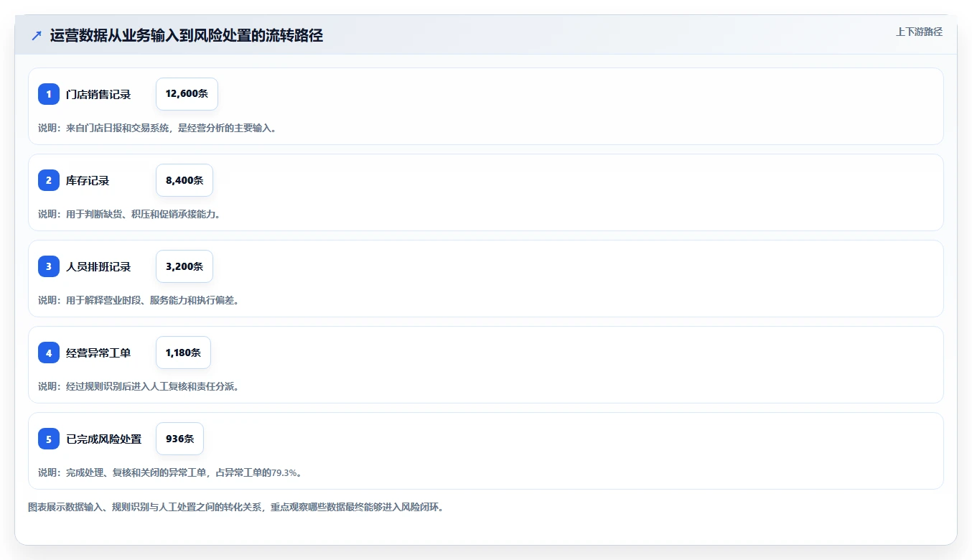Click the 上下游路径 label in the header

tap(919, 32)
